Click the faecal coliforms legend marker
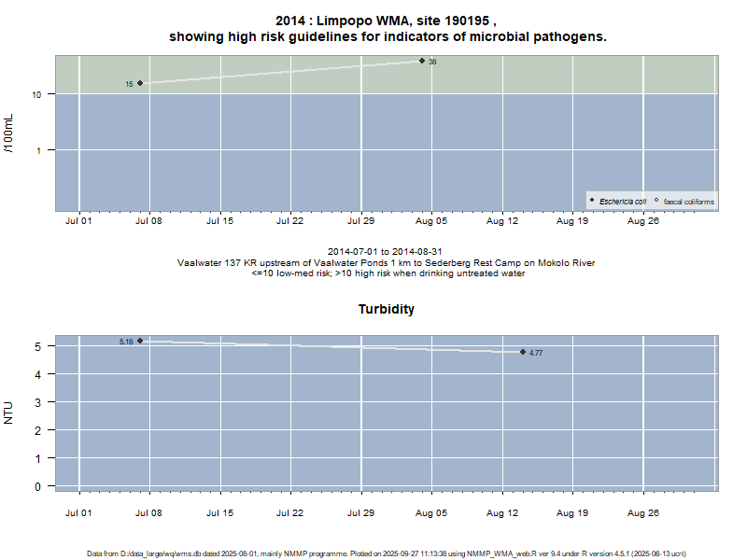This screenshot has height=560, width=747. coord(656,201)
